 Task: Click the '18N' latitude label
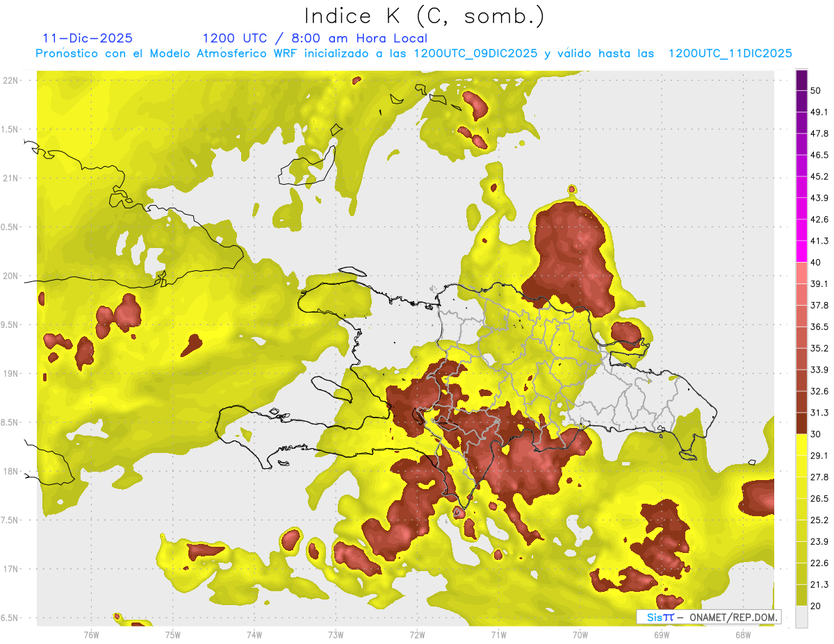(10, 471)
